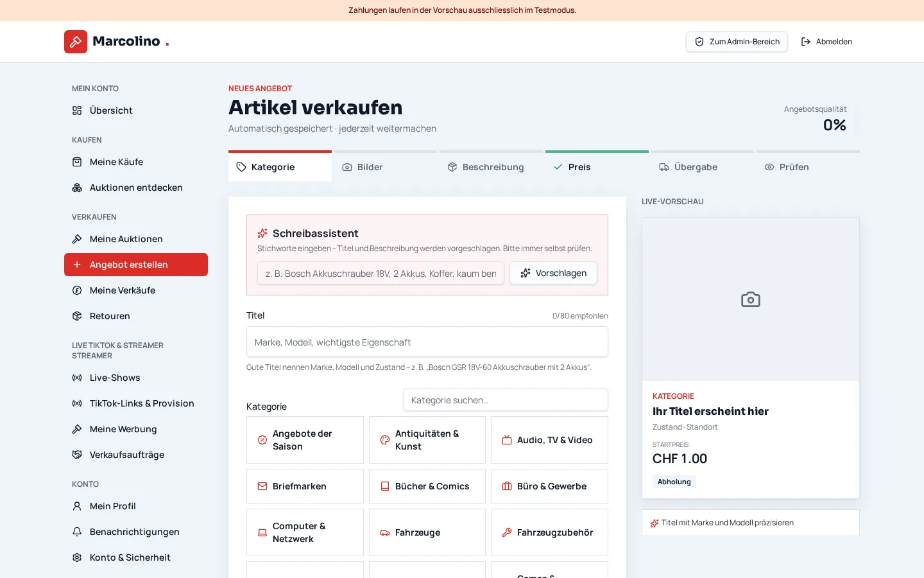The height and width of the screenshot is (578, 924).
Task: Click the broadcast icon beside Live-Shows
Action: pos(77,378)
